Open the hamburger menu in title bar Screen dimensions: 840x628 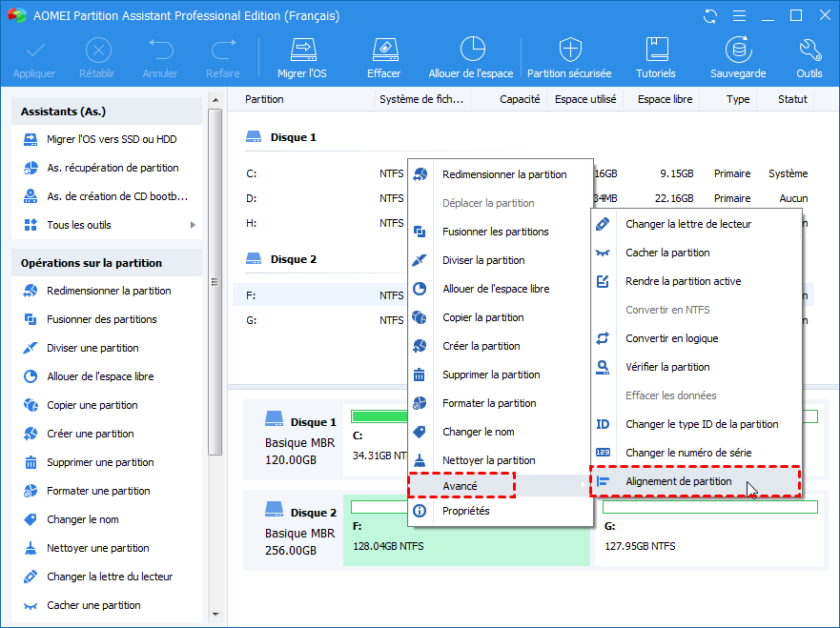point(739,16)
